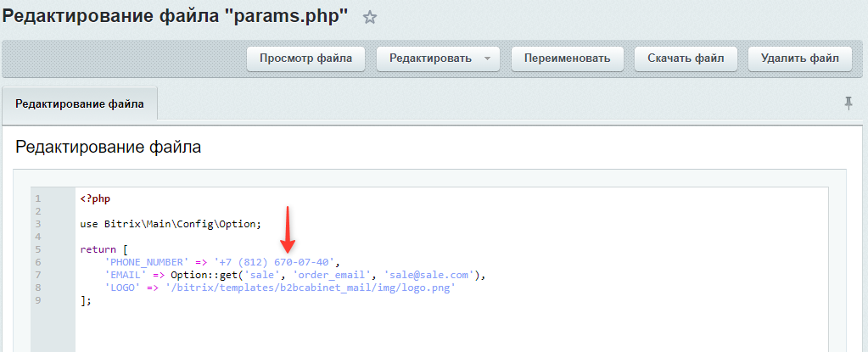868x352 pixels.
Task: Delete file via Удалить файл
Action: click(x=800, y=59)
